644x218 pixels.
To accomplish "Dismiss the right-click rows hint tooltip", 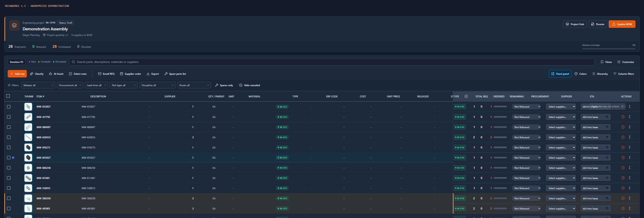I will (623, 106).
